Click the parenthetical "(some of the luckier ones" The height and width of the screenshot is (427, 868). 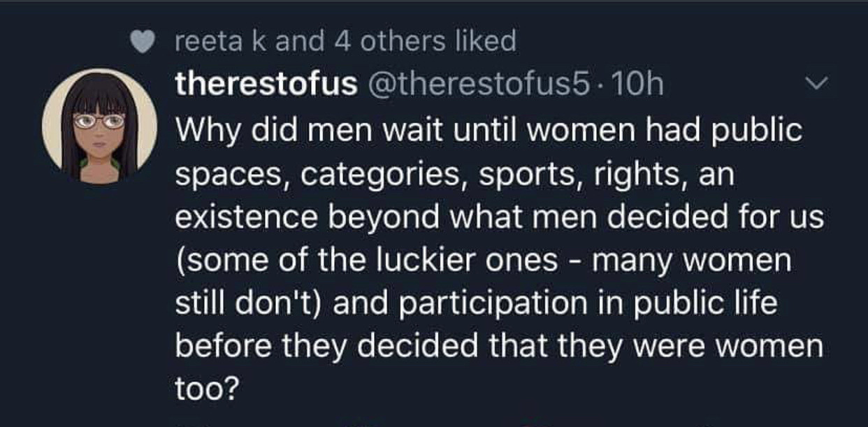click(x=366, y=261)
